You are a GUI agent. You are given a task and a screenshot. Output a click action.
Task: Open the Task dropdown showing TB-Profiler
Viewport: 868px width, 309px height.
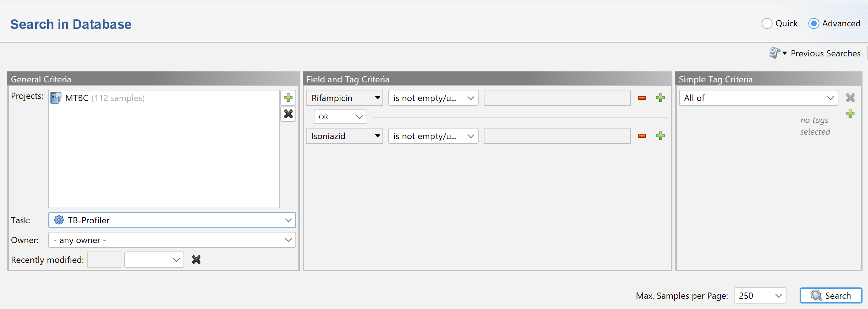click(172, 220)
